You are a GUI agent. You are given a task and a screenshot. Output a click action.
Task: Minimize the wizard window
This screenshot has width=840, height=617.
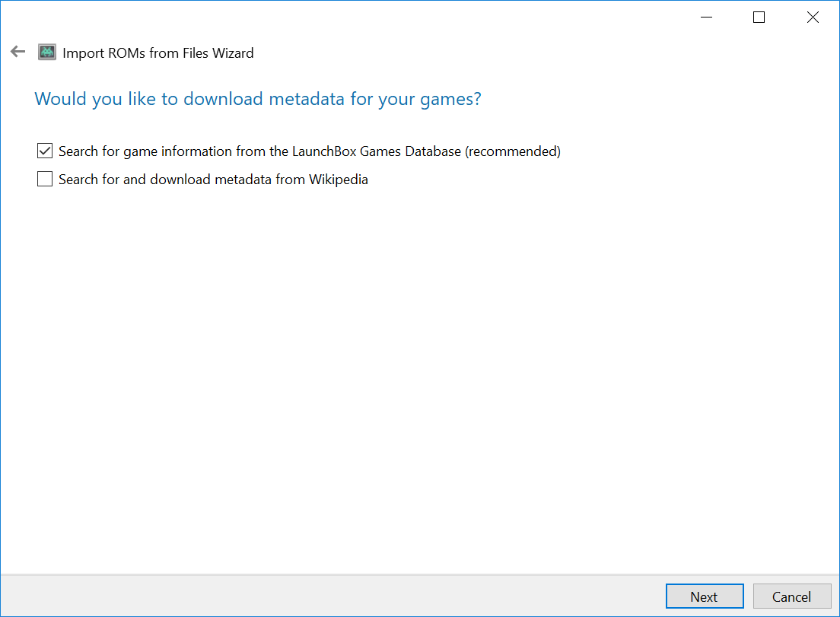click(707, 17)
